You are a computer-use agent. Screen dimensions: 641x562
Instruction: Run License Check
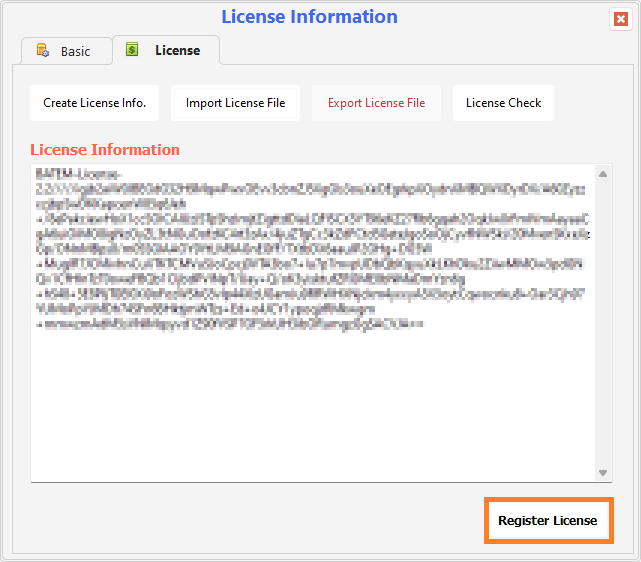tap(503, 103)
